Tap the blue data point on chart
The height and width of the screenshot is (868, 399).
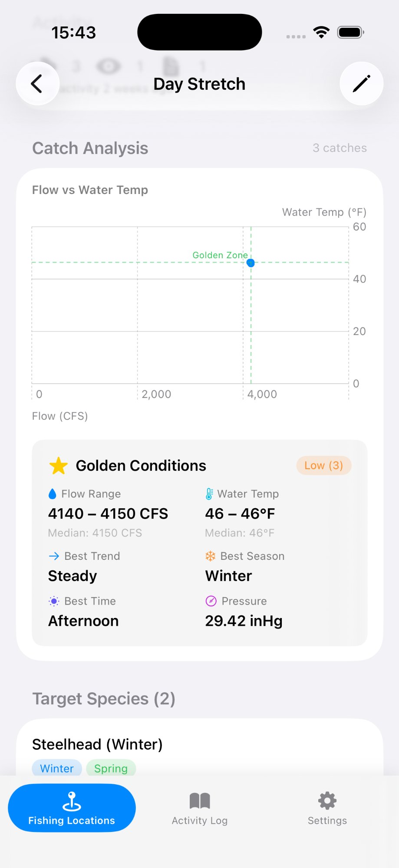(x=251, y=263)
